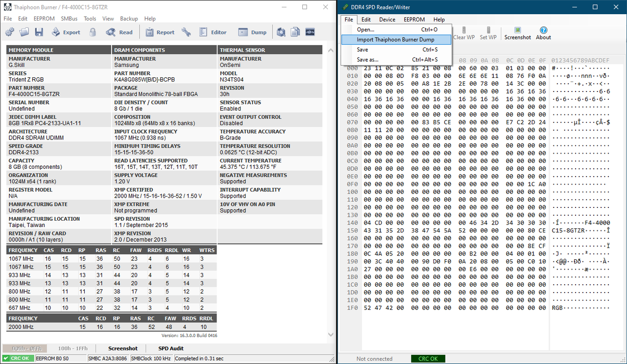This screenshot has width=627, height=364.
Task: Click hex row offset 140 in SPD editor
Action: coord(352,223)
